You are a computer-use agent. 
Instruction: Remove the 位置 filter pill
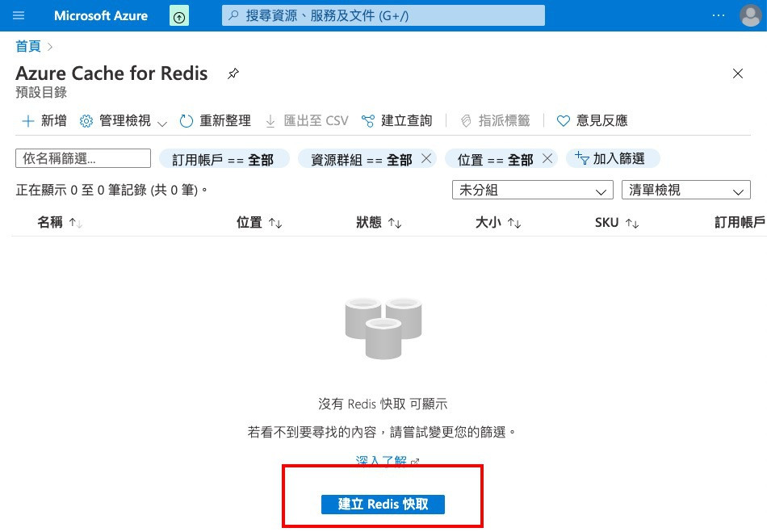[x=547, y=158]
